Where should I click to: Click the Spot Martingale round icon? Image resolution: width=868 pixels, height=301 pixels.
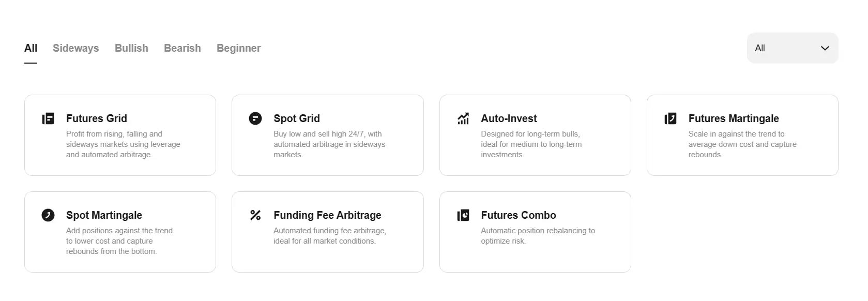click(48, 215)
